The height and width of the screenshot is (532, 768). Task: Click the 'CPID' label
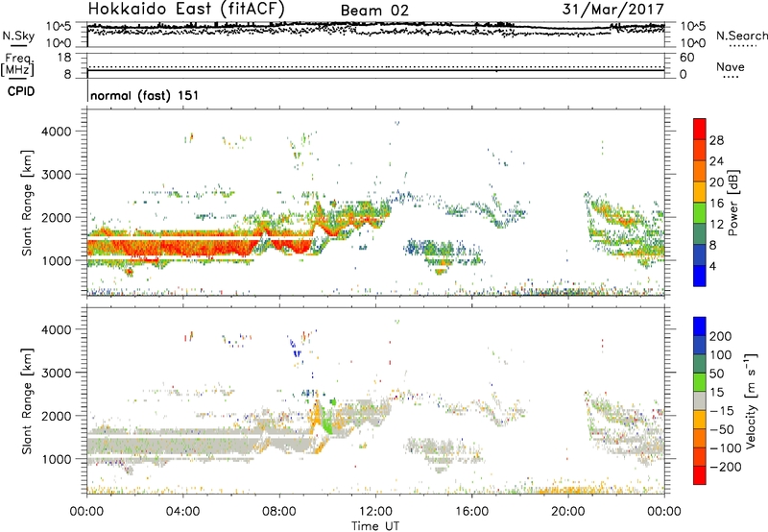[21, 91]
